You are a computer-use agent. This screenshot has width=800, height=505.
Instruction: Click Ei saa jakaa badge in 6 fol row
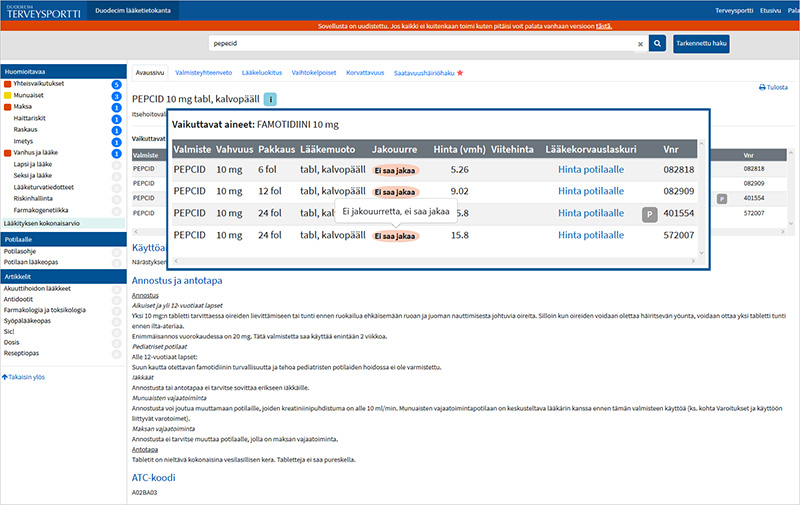pos(395,170)
